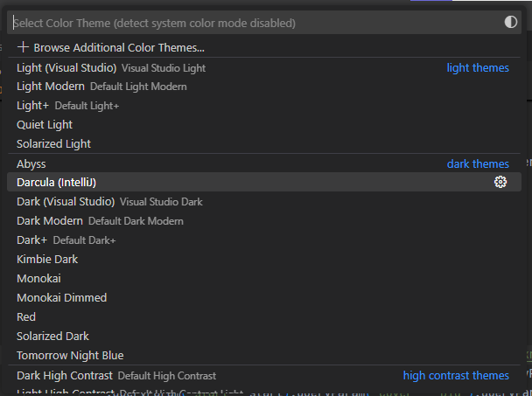This screenshot has width=532, height=396.
Task: Choose Dark (Visual Studio) theme
Action: point(264,202)
